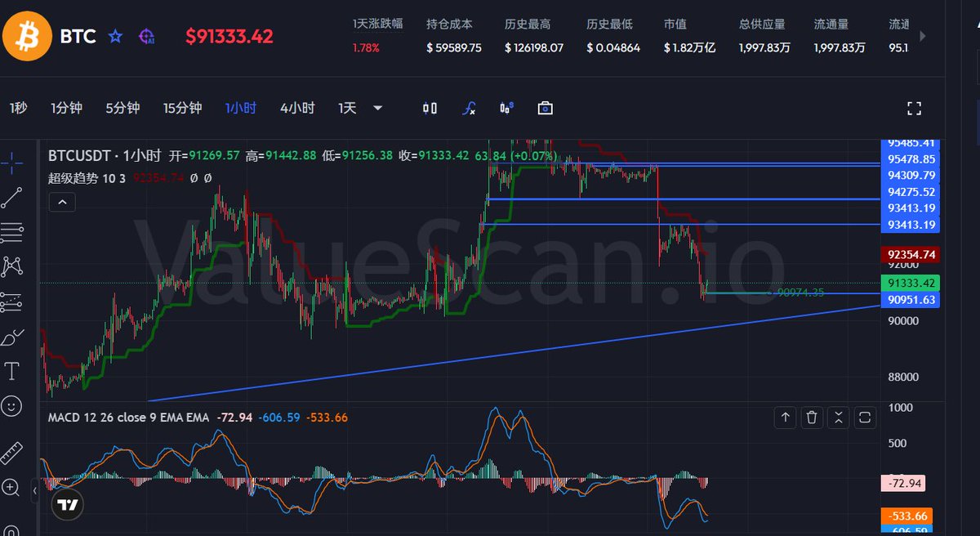Choose the 1天 timeframe

[x=347, y=108]
